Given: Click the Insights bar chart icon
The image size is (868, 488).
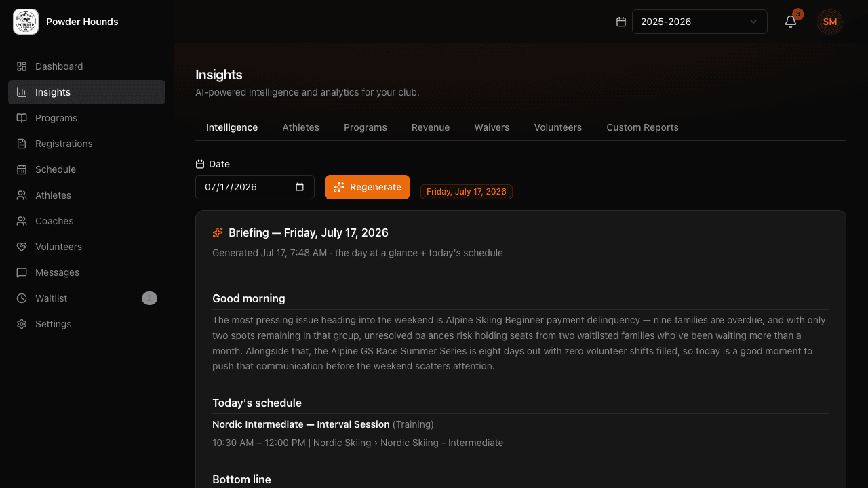Looking at the screenshot, I should coord(22,92).
